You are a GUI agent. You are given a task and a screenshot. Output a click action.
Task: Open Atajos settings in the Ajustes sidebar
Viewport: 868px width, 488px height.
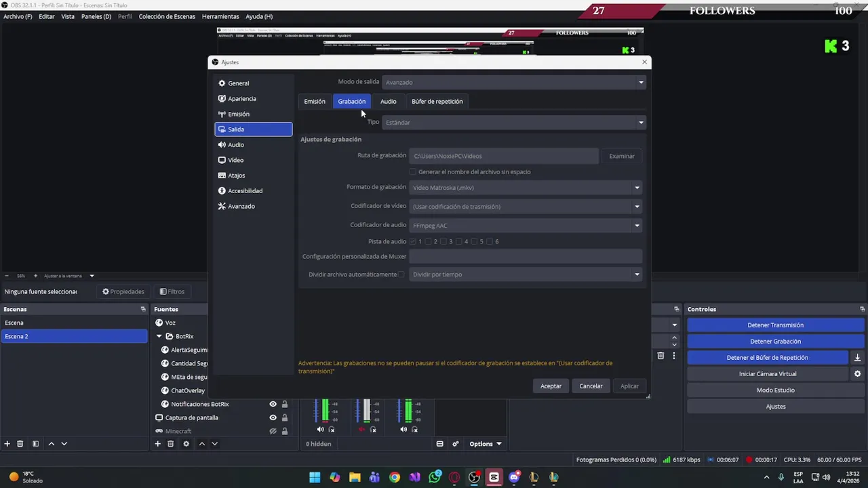(x=254, y=176)
